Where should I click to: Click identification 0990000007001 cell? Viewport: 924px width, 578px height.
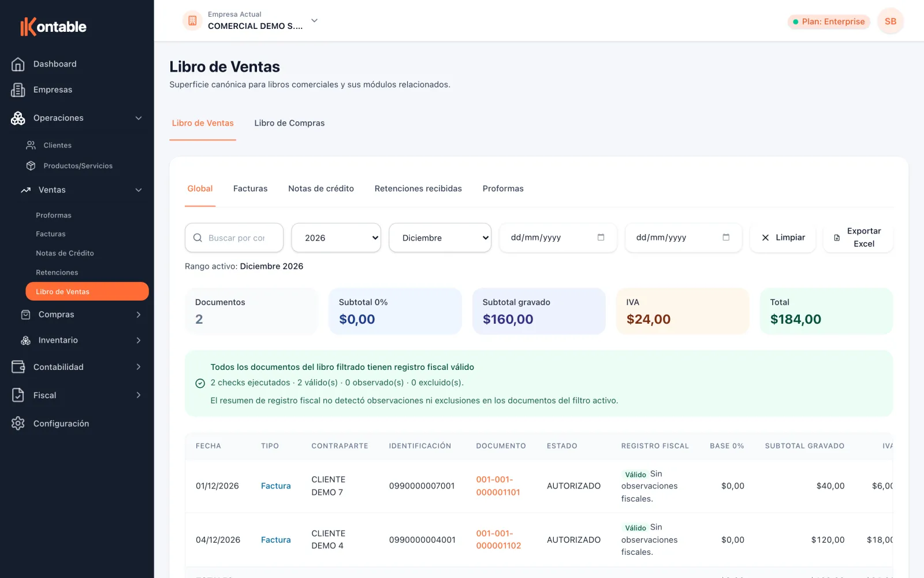pos(422,486)
